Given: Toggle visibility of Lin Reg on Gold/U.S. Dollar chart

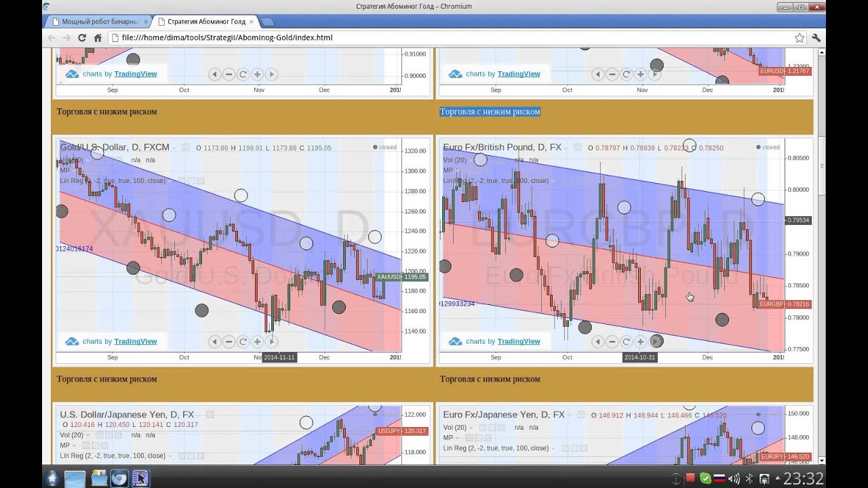Looking at the screenshot, I should pos(182,181).
